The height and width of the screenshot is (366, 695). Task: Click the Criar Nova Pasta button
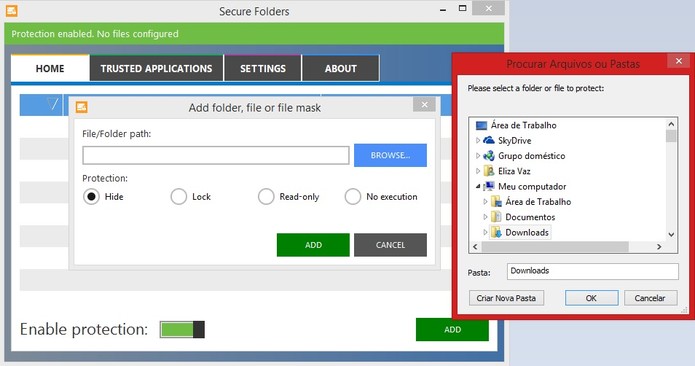point(506,298)
